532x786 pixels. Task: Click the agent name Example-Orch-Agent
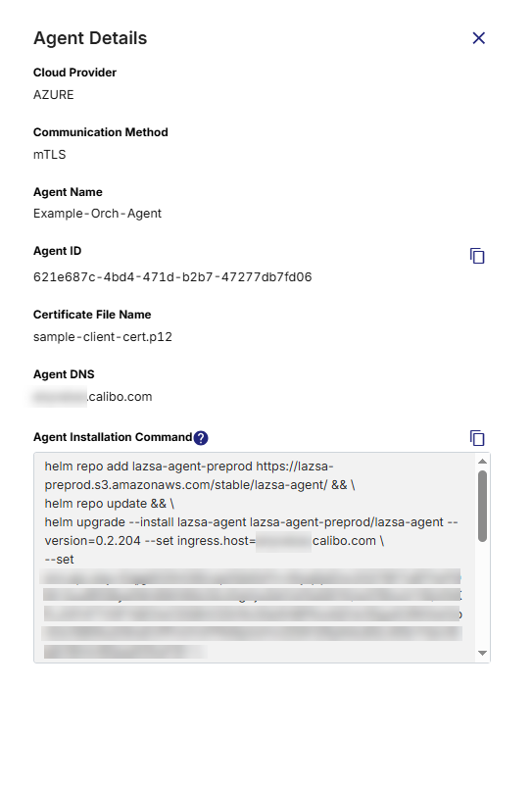point(97,214)
